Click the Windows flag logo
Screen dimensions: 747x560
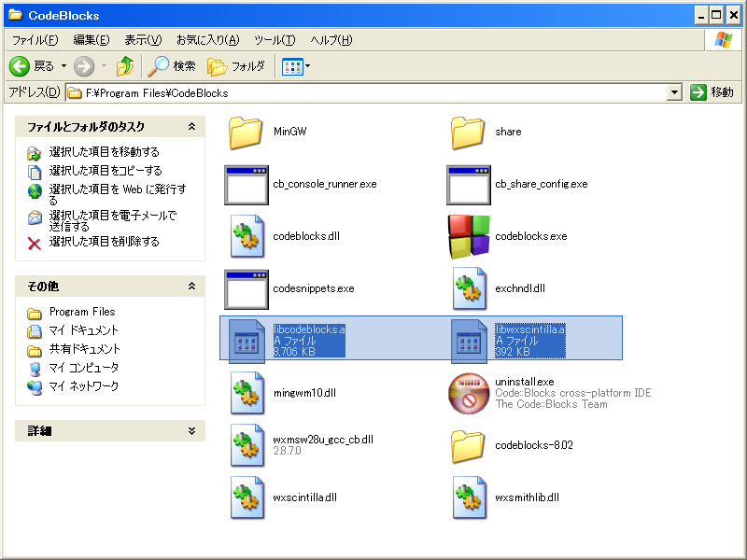pos(723,40)
